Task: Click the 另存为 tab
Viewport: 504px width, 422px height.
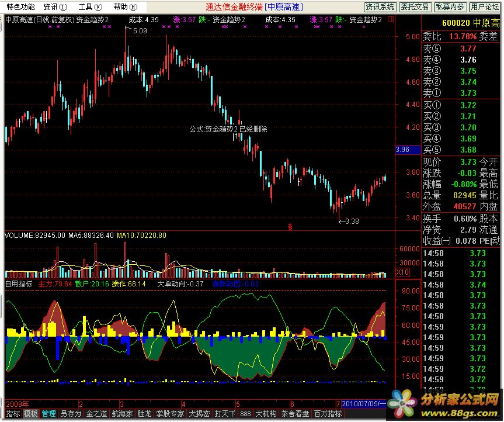Action: 71,414
